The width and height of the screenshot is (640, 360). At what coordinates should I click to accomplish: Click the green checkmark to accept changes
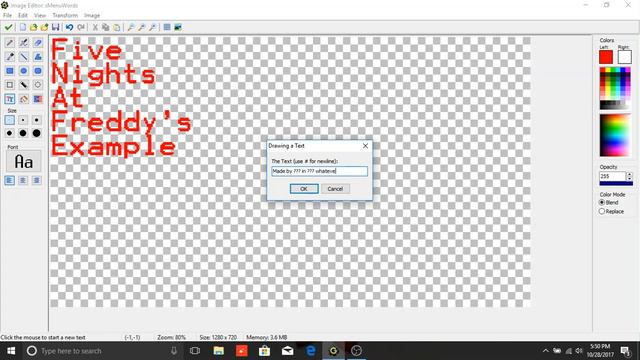tap(8, 27)
